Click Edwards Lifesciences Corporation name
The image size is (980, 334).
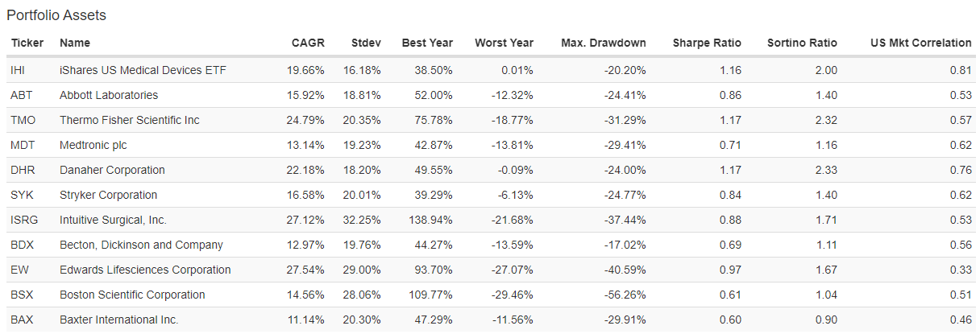pos(145,270)
